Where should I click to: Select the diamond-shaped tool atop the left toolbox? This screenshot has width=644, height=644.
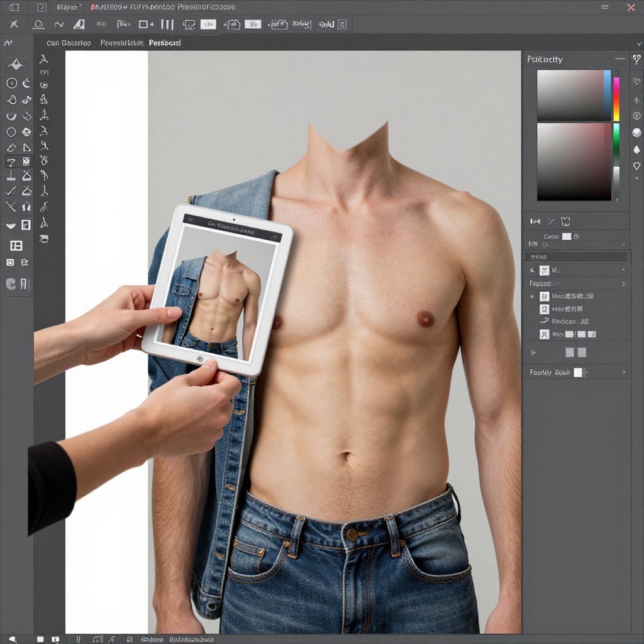coord(16,64)
